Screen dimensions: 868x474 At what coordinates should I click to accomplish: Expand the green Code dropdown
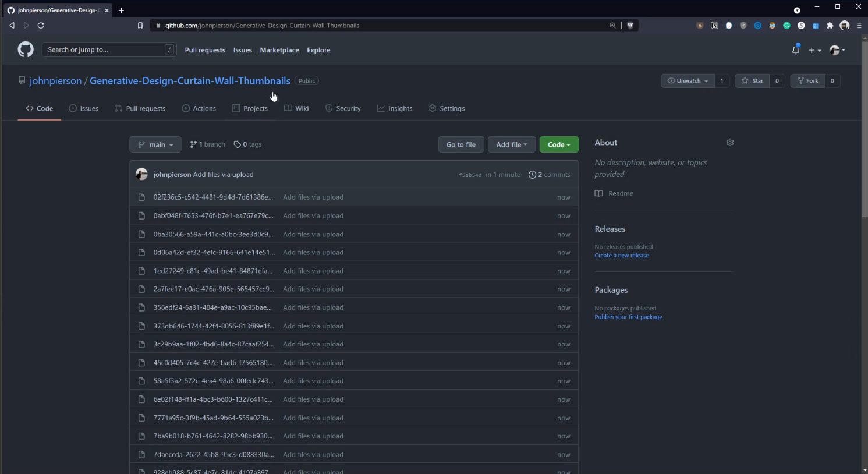coord(558,144)
